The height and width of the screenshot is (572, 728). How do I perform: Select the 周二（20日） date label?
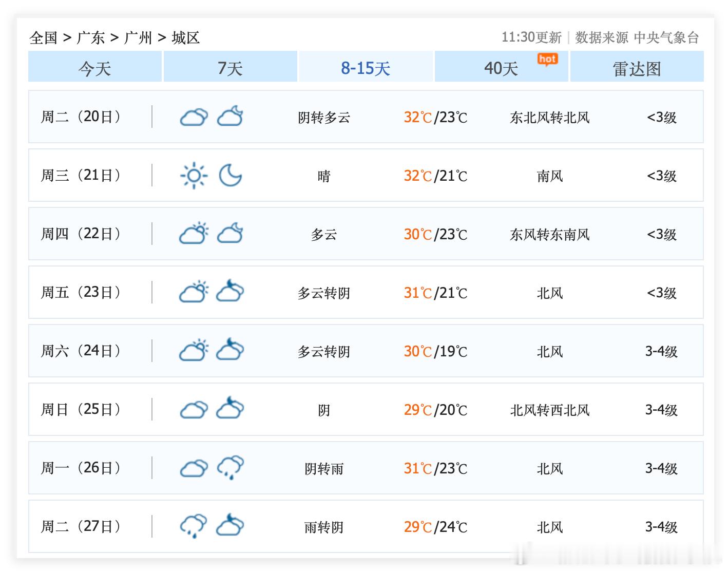coord(81,117)
